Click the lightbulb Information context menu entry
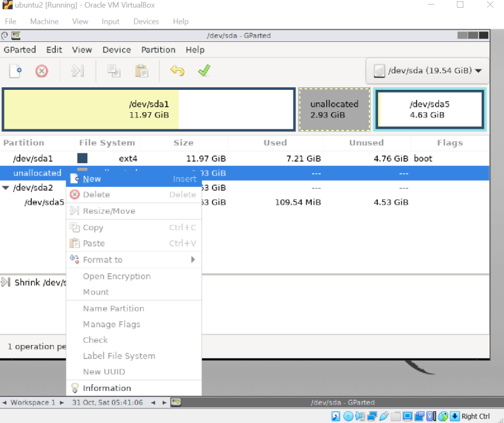 pyautogui.click(x=106, y=388)
